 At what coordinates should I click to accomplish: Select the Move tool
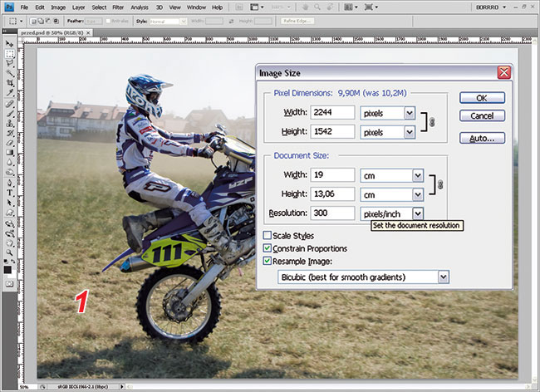click(x=9, y=42)
